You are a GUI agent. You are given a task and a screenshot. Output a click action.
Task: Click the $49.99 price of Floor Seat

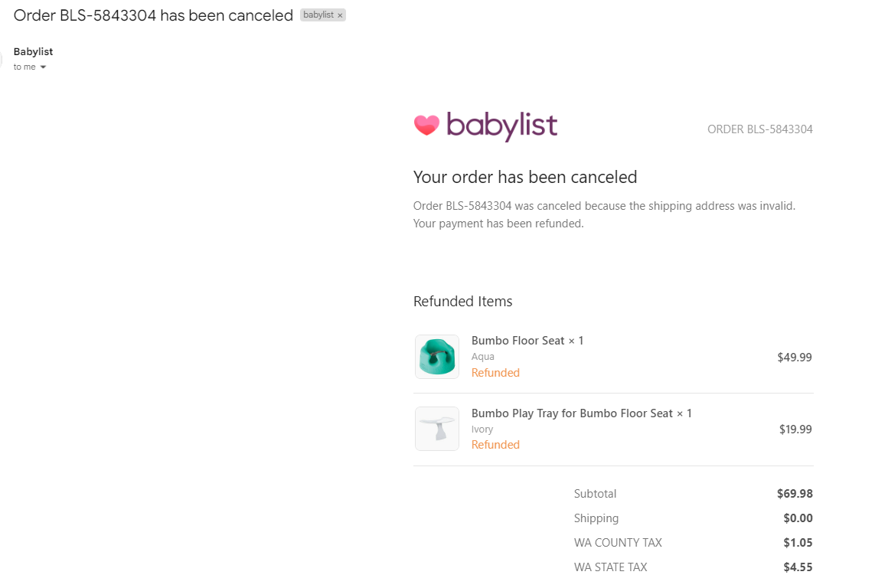(x=795, y=357)
